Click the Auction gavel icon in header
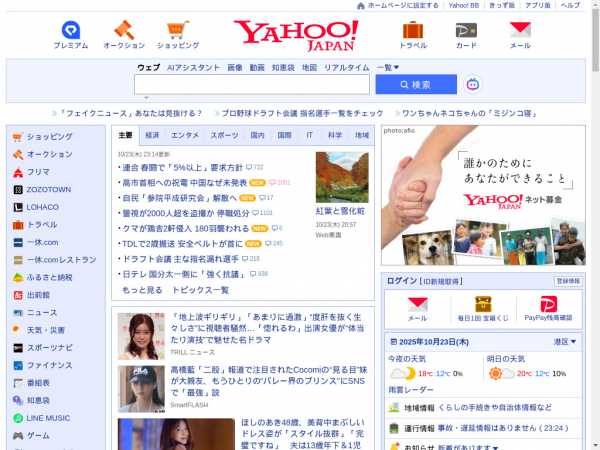Screen dimensions: 600x450 coord(124,30)
